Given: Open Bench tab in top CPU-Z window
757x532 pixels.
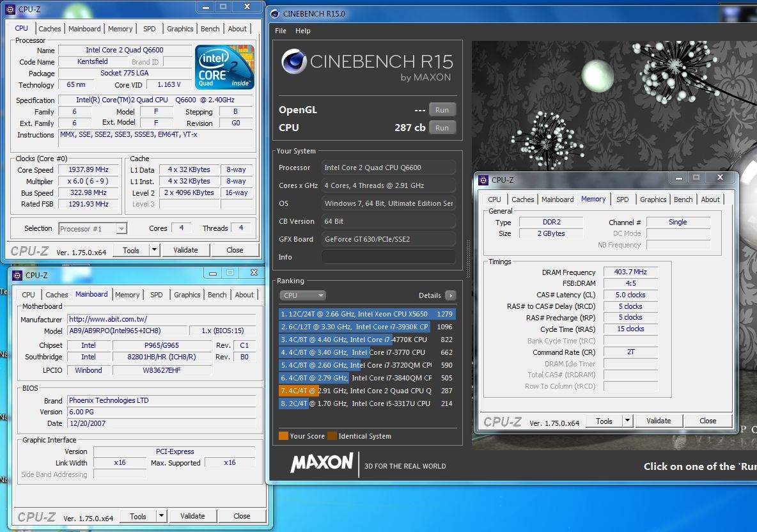Looking at the screenshot, I should point(210,29).
